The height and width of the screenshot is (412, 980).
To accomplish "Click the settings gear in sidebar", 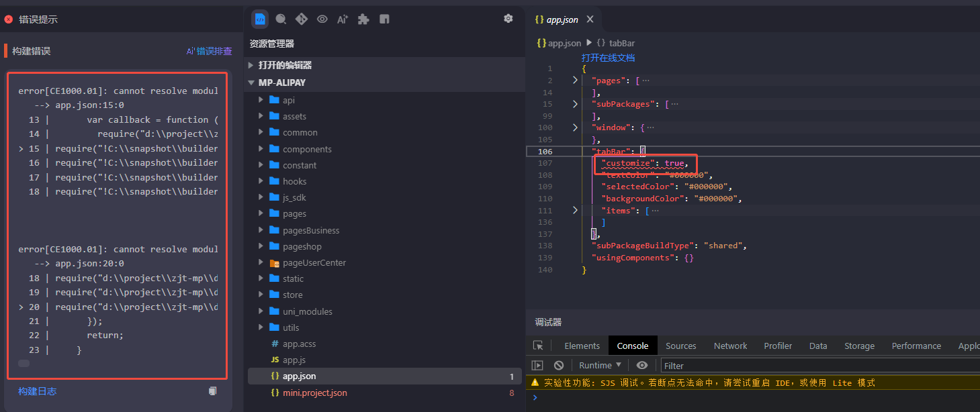I will [x=508, y=19].
